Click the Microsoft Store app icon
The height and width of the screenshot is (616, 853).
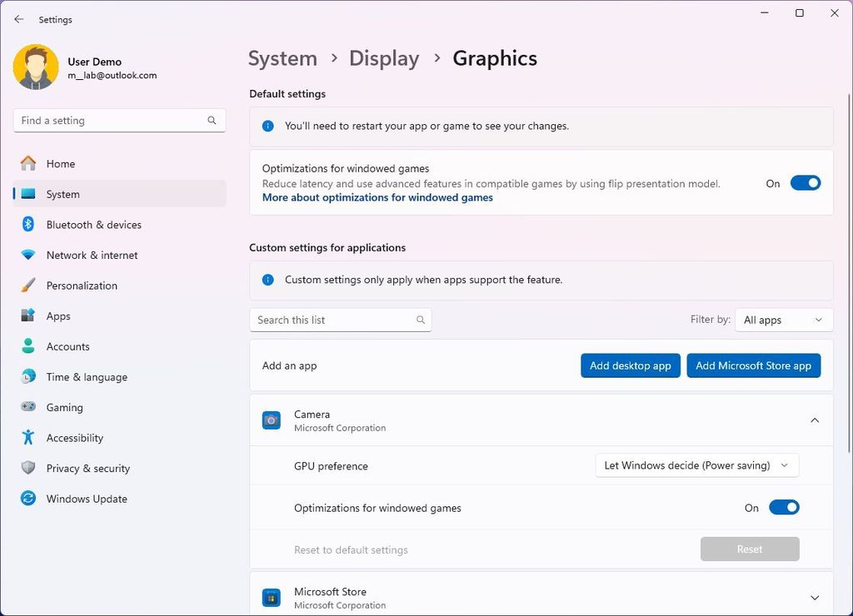pos(270,597)
